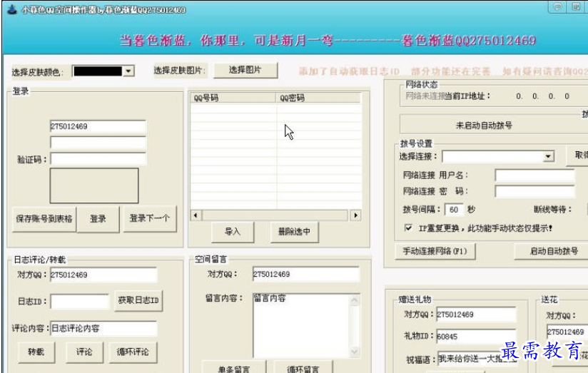Screen dimensions: 588x373
Task: Click the 转载 button
Action: click(x=36, y=352)
